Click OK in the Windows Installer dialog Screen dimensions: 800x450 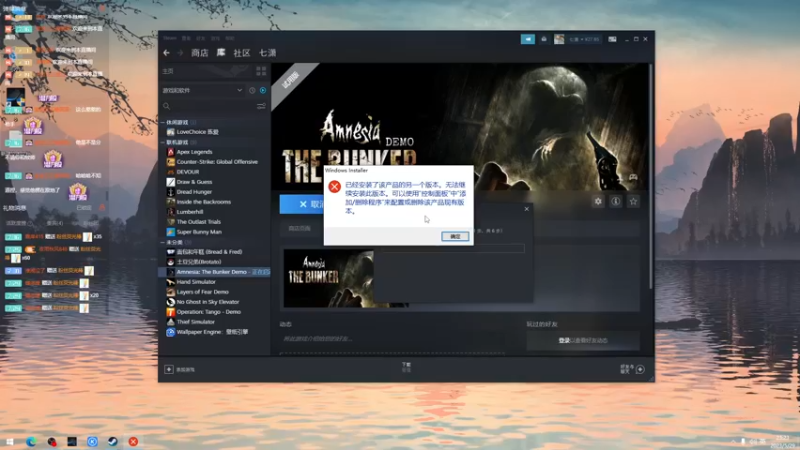click(455, 236)
